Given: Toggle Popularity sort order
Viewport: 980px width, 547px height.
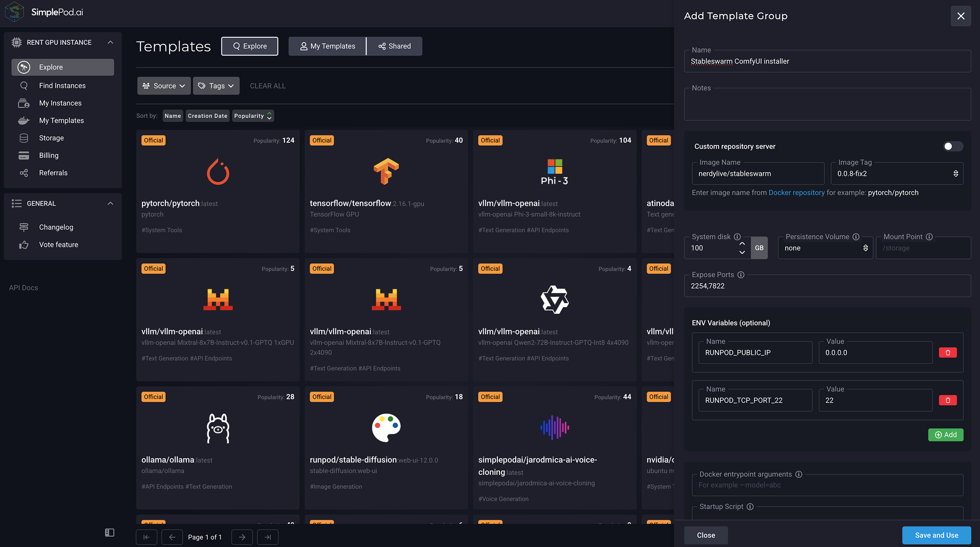Looking at the screenshot, I should [253, 116].
